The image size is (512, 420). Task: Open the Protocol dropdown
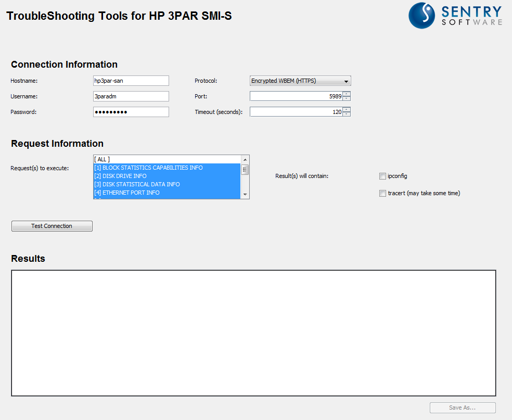pyautogui.click(x=300, y=81)
